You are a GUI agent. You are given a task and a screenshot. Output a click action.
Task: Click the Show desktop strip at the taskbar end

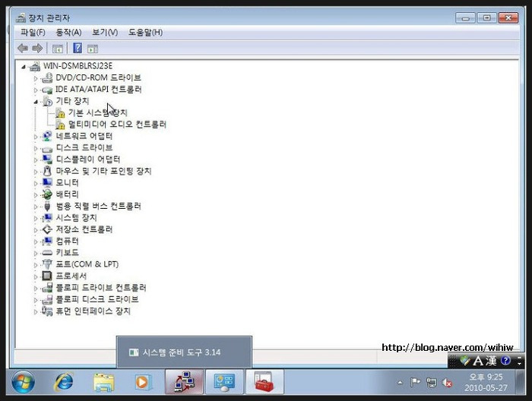[520, 382]
